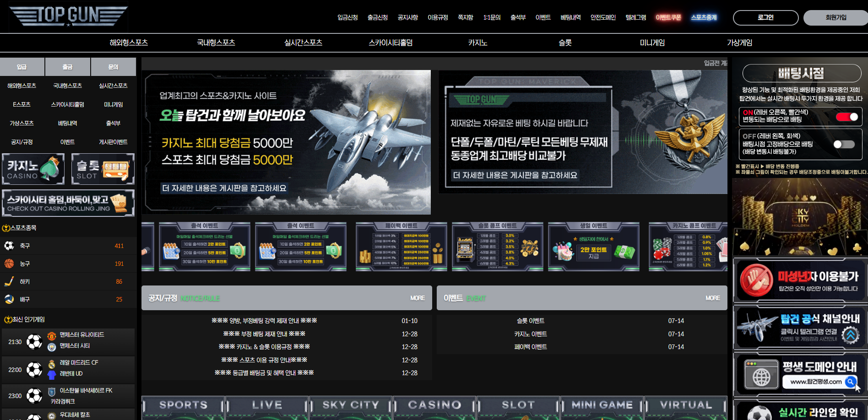
Task: Open the 슬롯 이벤트 list entry
Action: click(x=530, y=321)
